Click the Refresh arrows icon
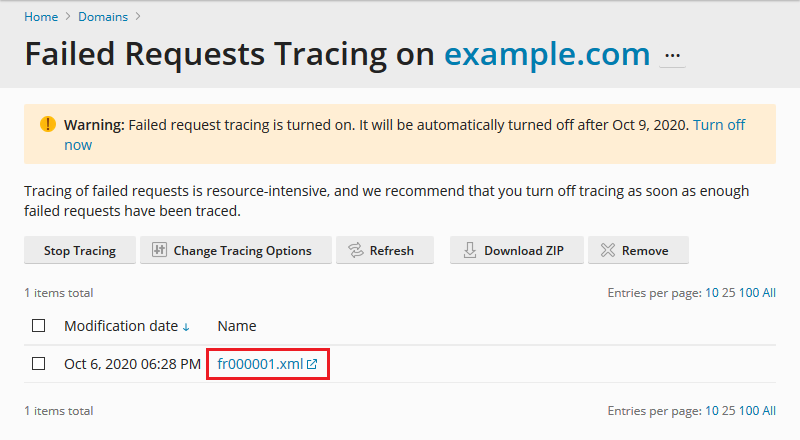The width and height of the screenshot is (800, 440). (356, 250)
